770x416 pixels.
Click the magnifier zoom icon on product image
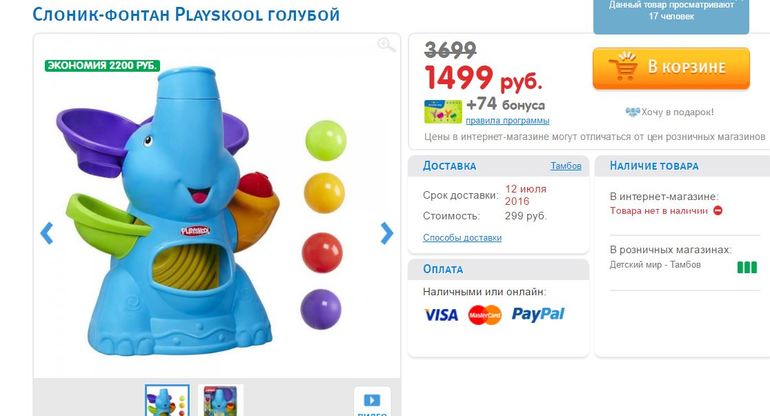point(386,45)
